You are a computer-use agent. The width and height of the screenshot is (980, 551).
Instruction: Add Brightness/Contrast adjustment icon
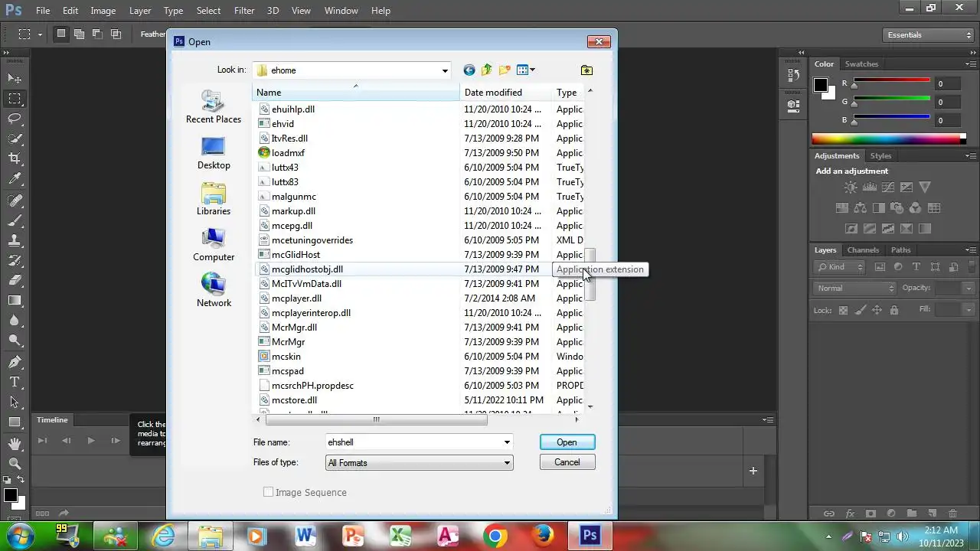851,187
